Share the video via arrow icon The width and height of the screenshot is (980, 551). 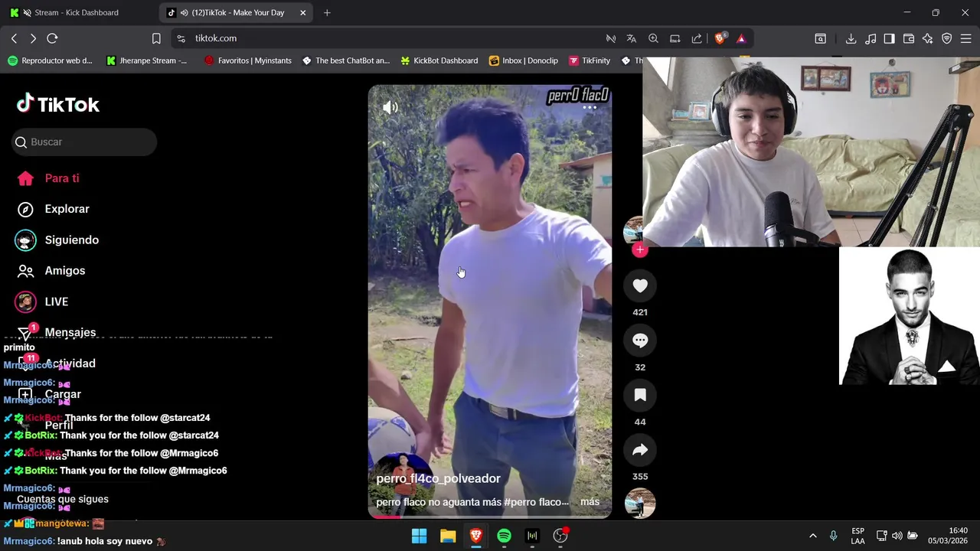pyautogui.click(x=640, y=450)
